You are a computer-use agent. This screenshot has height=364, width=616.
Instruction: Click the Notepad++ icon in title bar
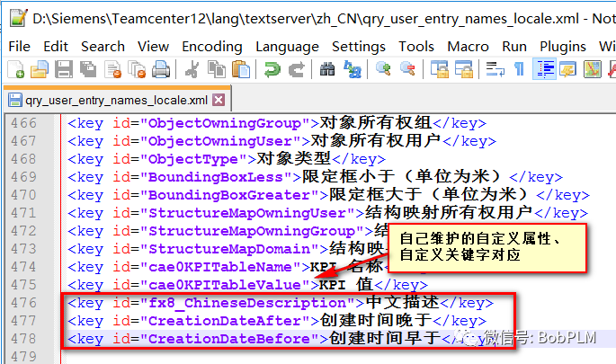(x=19, y=18)
